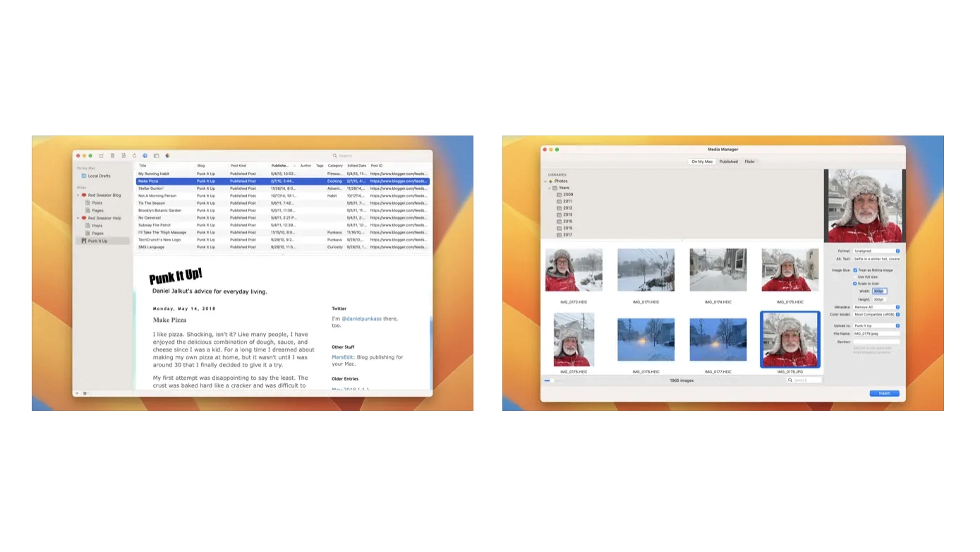Select the My Running Habit post row
Screen dimensions: 980x552
click(x=282, y=174)
